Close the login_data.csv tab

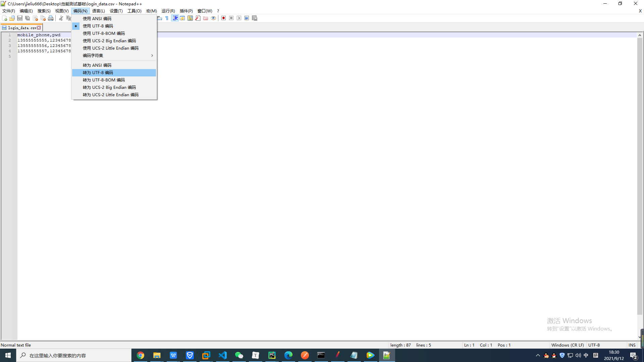point(39,28)
